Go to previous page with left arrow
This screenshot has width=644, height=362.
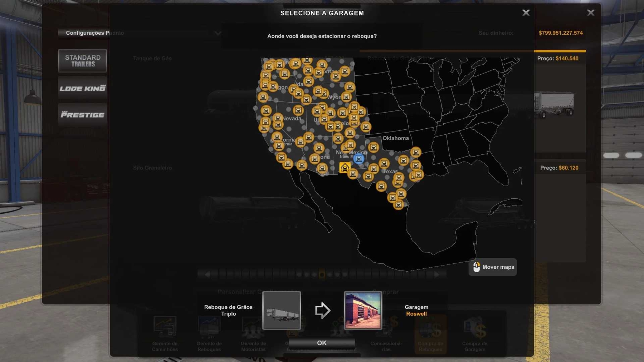207,274
